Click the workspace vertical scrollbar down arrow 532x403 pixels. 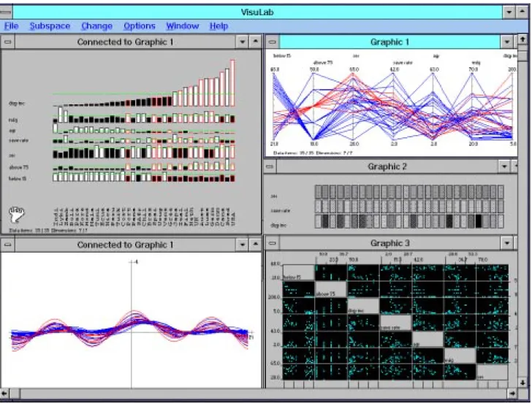coord(522,383)
